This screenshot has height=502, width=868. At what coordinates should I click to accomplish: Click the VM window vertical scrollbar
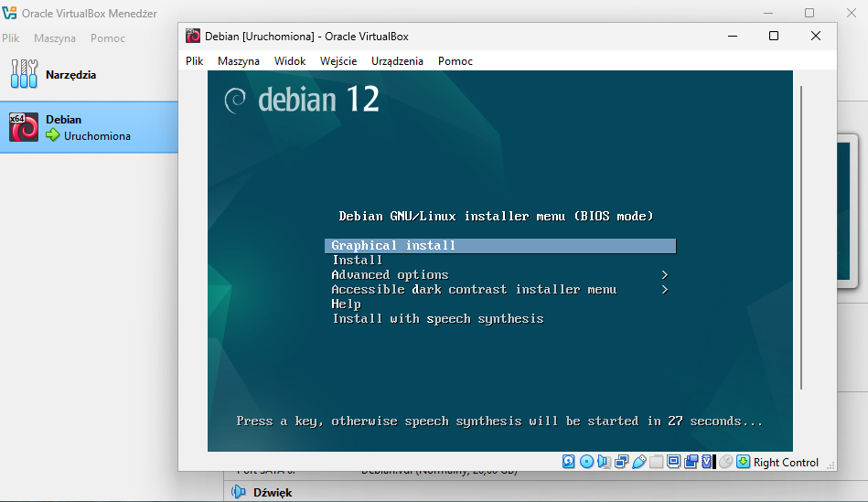[x=801, y=238]
